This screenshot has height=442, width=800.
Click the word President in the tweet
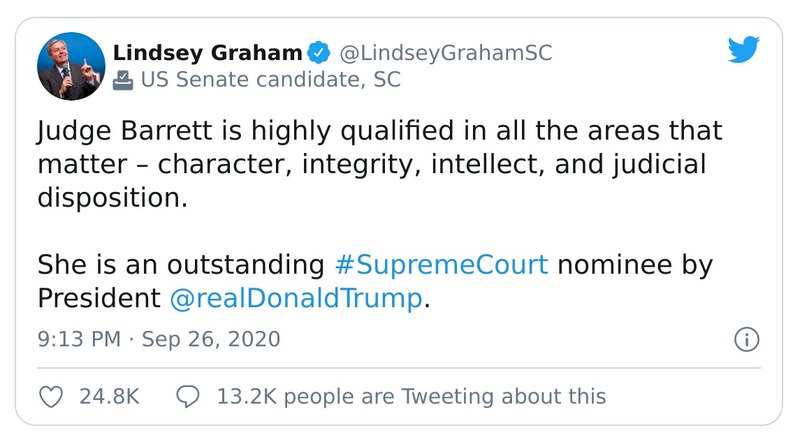point(98,298)
